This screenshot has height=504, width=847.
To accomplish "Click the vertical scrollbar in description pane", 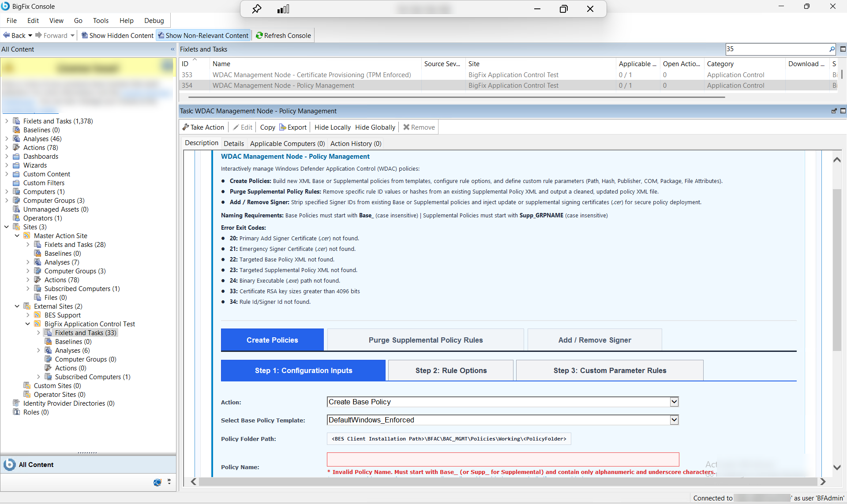I will click(x=837, y=270).
